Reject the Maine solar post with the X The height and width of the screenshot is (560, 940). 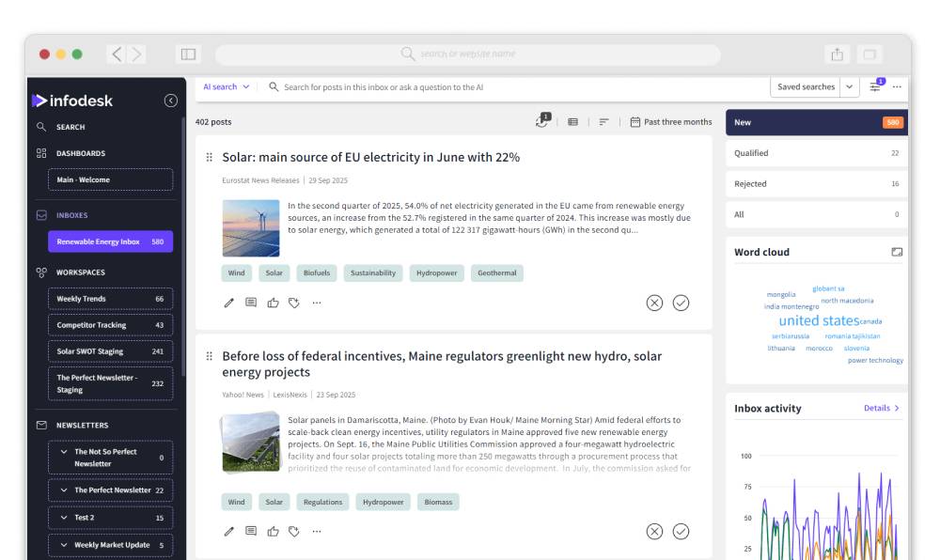pos(654,531)
